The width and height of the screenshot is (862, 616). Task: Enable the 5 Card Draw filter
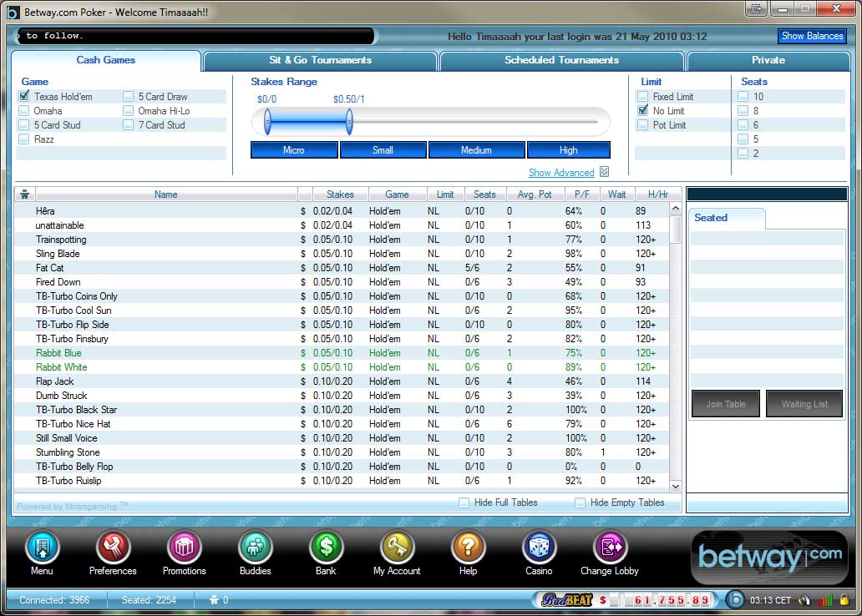point(128,96)
